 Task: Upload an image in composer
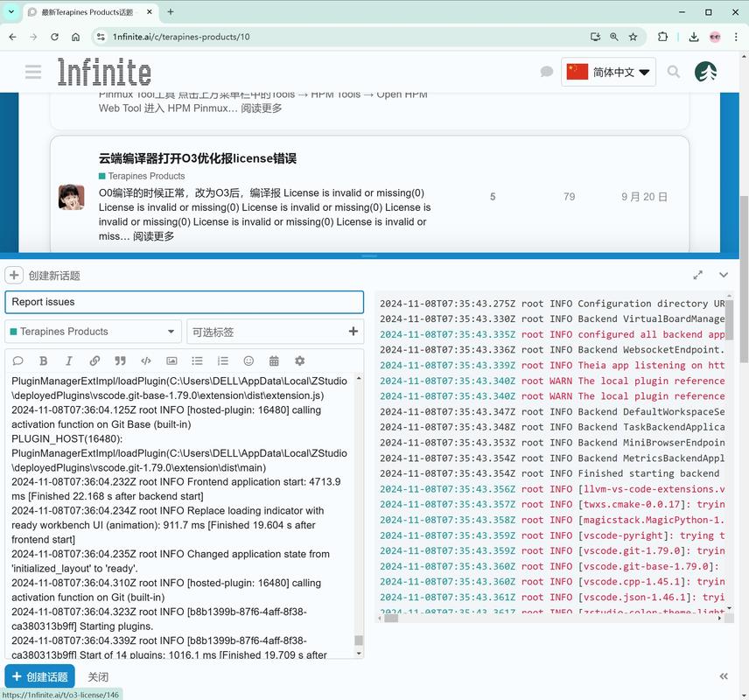171,360
